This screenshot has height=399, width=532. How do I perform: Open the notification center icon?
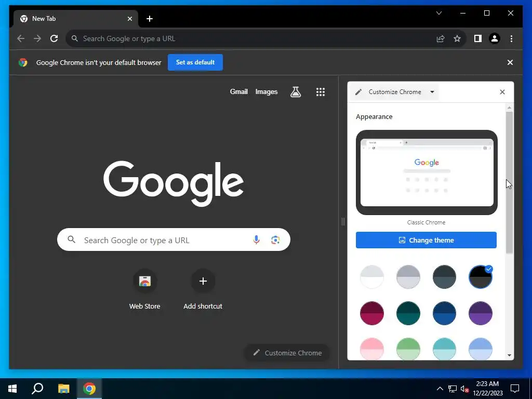[x=515, y=389]
